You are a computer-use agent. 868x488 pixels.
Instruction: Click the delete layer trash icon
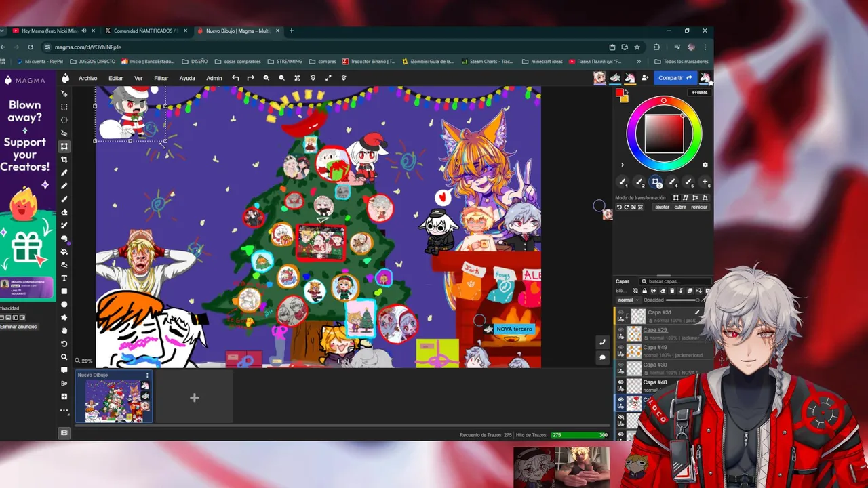click(x=672, y=291)
